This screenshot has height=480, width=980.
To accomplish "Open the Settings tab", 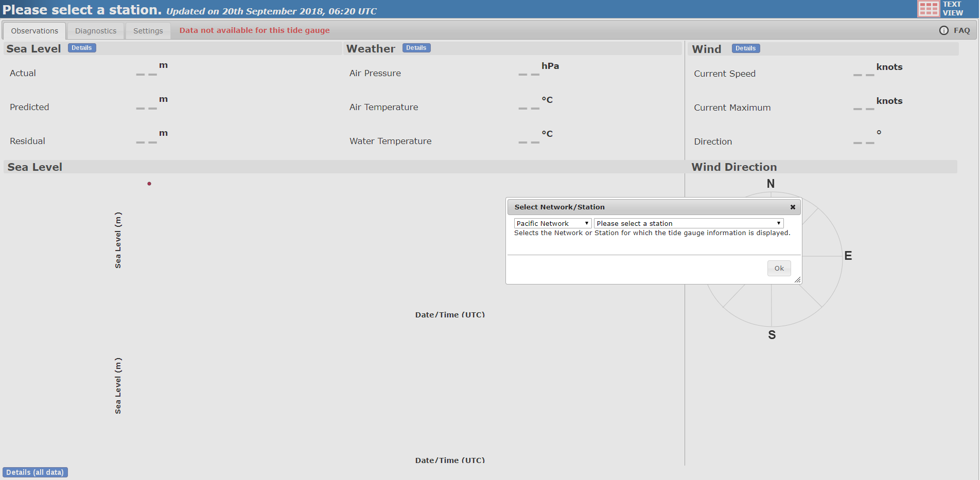I will [148, 31].
